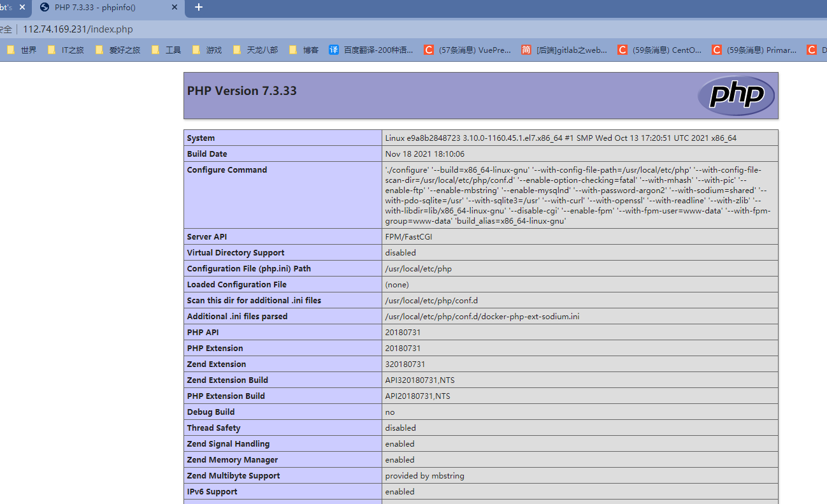Open the Primar... CSDN bookmark
The width and height of the screenshot is (827, 504).
tap(754, 50)
